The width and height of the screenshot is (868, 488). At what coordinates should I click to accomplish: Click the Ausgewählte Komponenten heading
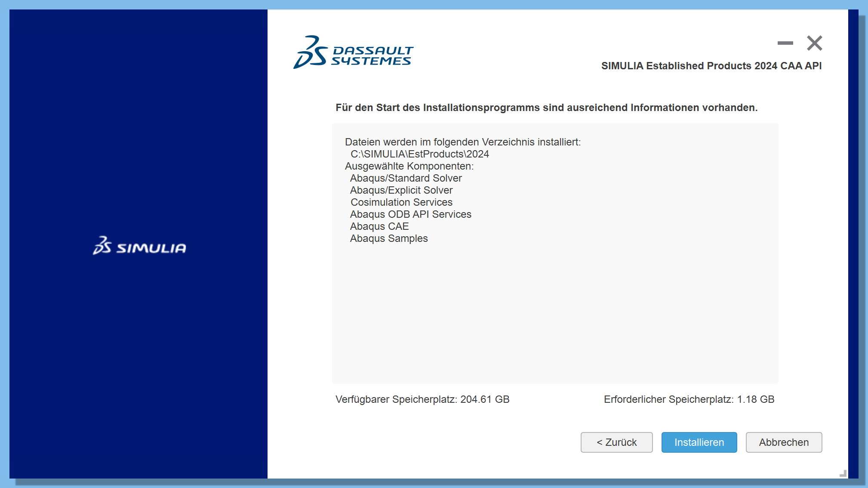tap(409, 166)
